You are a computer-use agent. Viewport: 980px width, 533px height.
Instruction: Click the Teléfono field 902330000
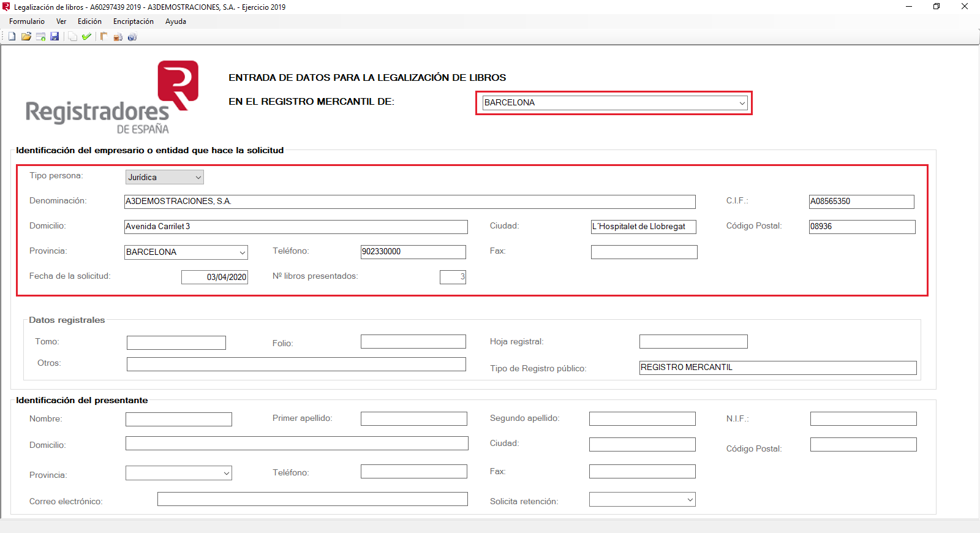pos(413,252)
